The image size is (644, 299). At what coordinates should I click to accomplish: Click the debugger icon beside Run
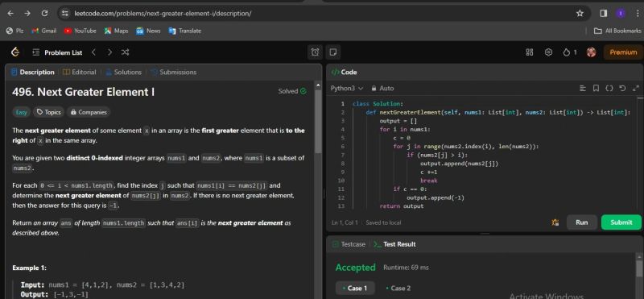[x=555, y=222]
